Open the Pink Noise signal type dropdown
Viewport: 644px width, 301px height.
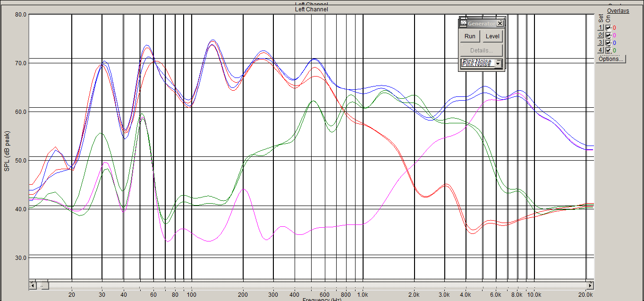point(498,64)
